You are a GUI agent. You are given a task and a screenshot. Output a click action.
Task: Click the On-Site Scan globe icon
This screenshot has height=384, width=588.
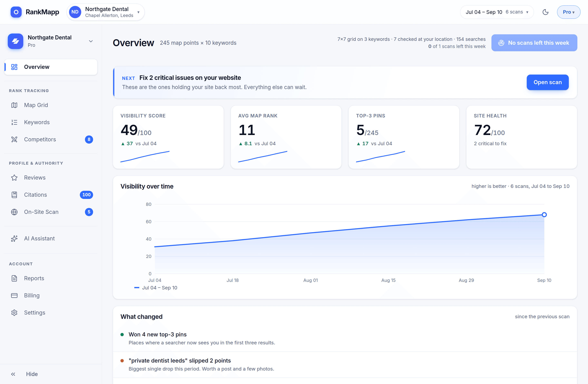(14, 212)
